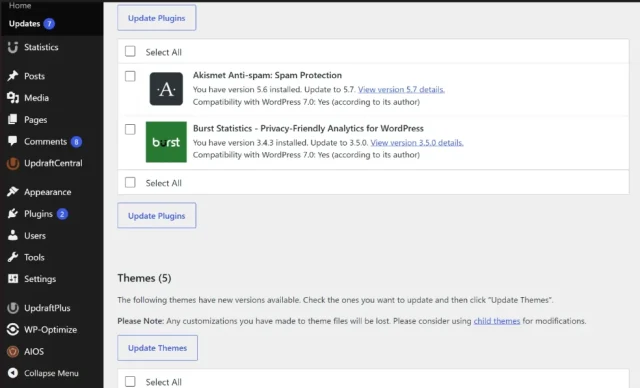Click the Plugins plug icon

click(x=13, y=213)
